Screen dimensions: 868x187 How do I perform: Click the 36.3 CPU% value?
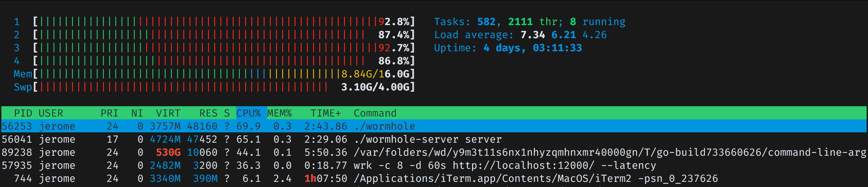(249, 165)
